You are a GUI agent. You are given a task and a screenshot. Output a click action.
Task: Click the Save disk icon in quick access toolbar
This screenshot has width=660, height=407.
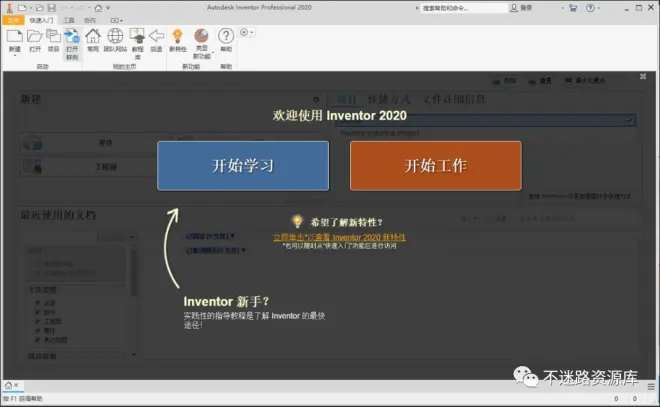(51, 8)
